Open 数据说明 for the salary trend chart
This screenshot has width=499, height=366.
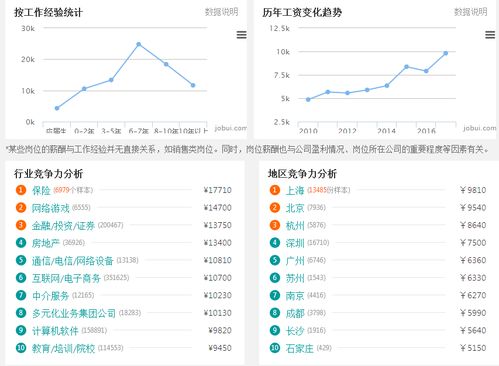pyautogui.click(x=471, y=12)
